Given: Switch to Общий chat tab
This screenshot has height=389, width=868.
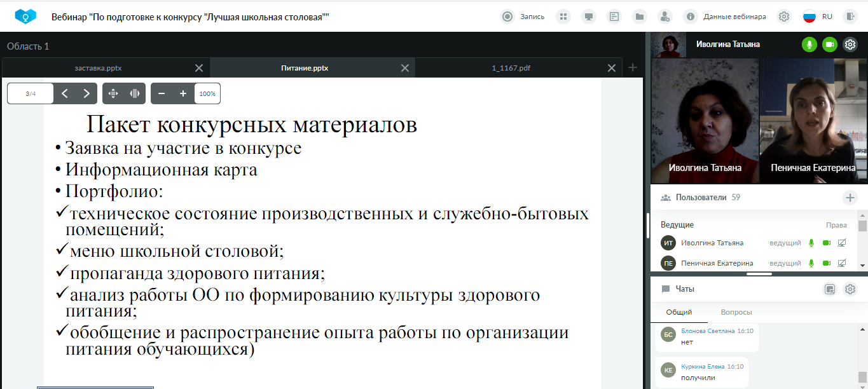Looking at the screenshot, I should tap(679, 312).
